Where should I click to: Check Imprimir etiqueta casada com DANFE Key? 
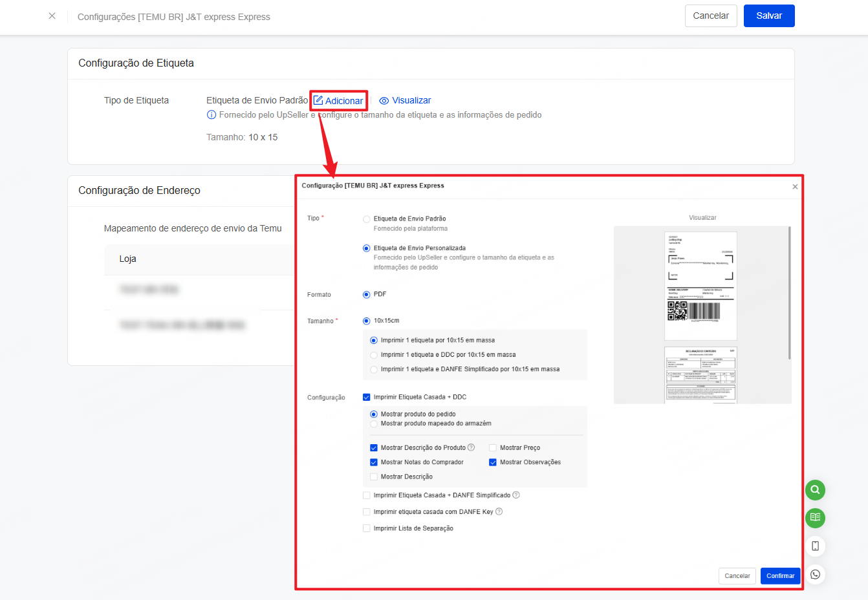(367, 512)
